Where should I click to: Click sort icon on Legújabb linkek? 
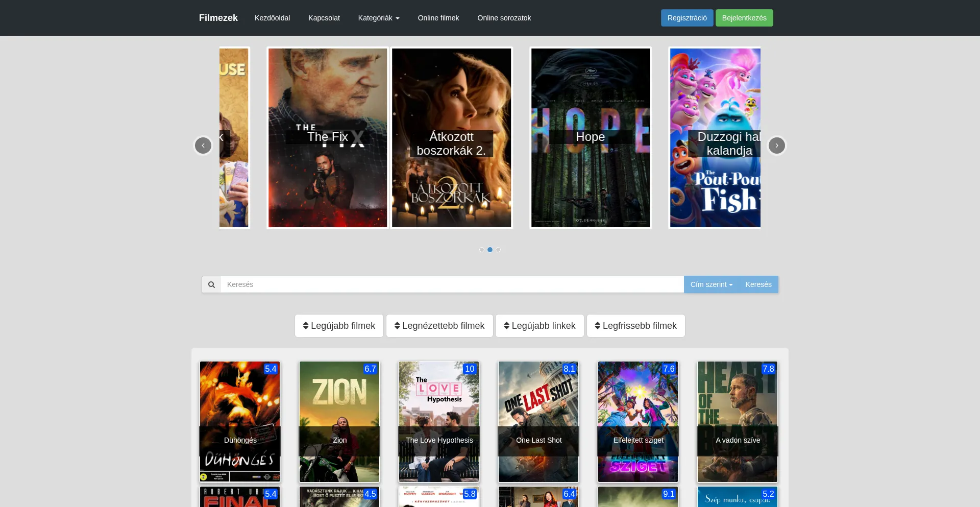pyautogui.click(x=507, y=326)
